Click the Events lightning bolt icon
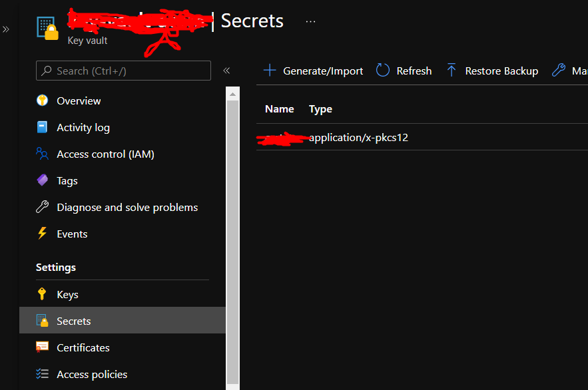588x390 pixels. [43, 234]
